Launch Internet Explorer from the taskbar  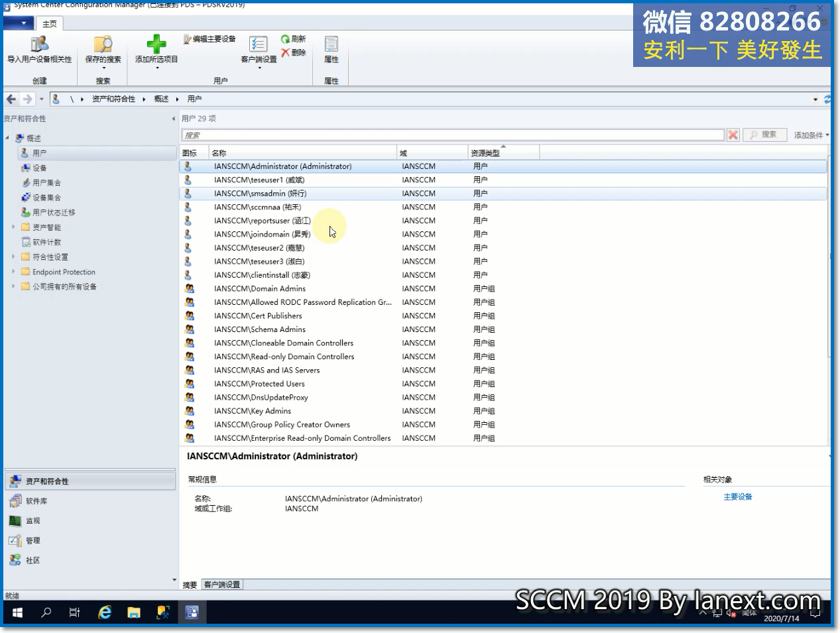click(x=105, y=612)
